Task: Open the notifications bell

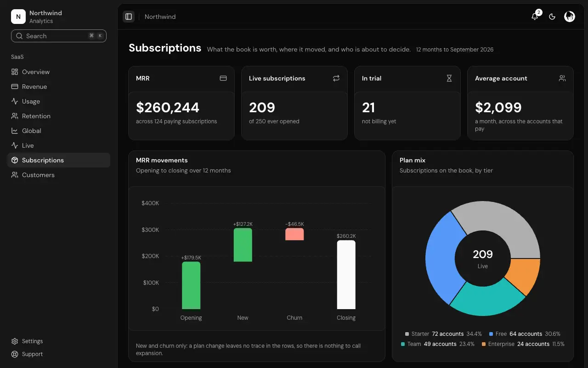Action: click(x=535, y=17)
